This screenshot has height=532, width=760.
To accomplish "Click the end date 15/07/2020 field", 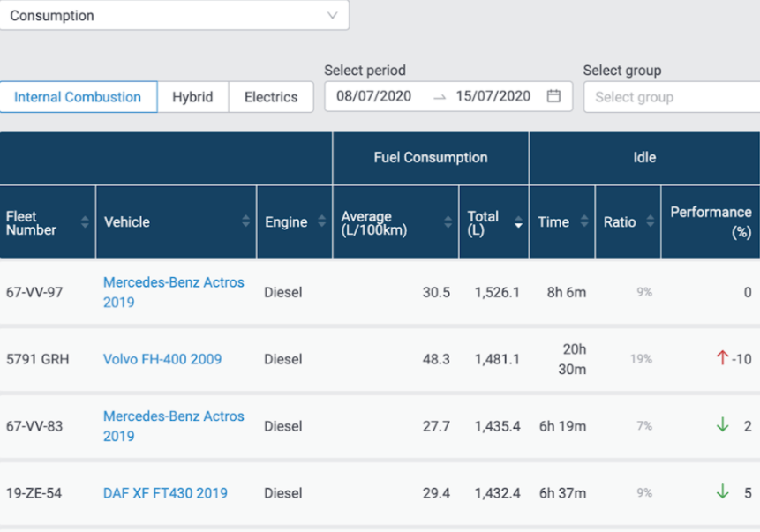I will tap(493, 96).
